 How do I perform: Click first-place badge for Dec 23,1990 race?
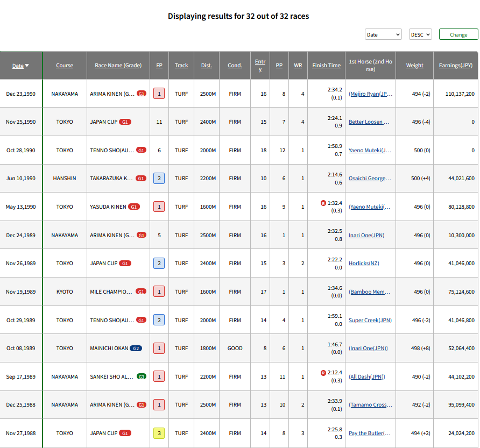(159, 94)
